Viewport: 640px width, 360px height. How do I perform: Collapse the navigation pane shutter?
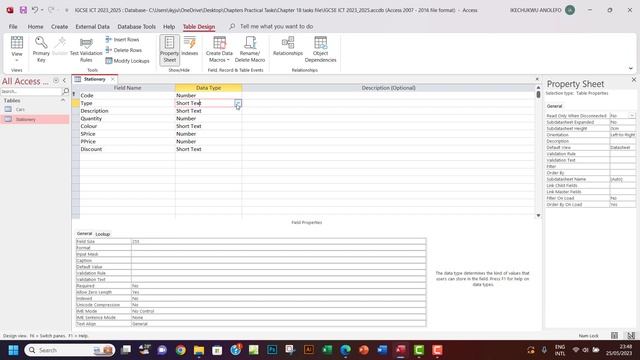tap(64, 80)
